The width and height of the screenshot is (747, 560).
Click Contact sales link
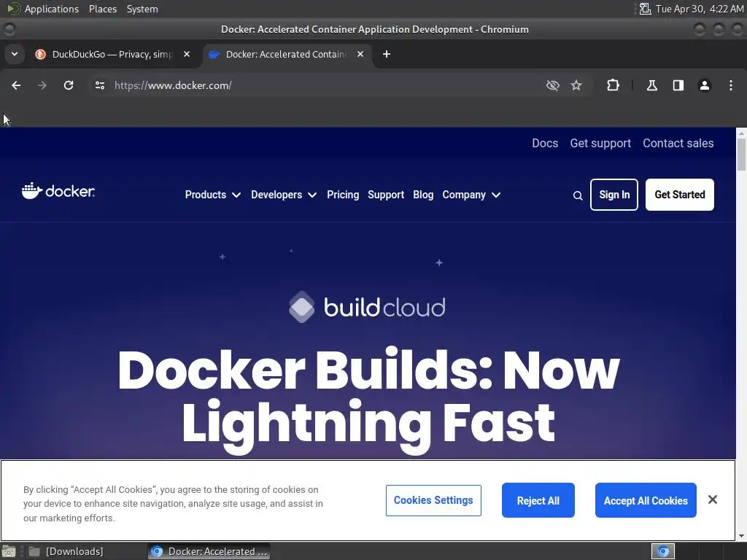coord(678,144)
